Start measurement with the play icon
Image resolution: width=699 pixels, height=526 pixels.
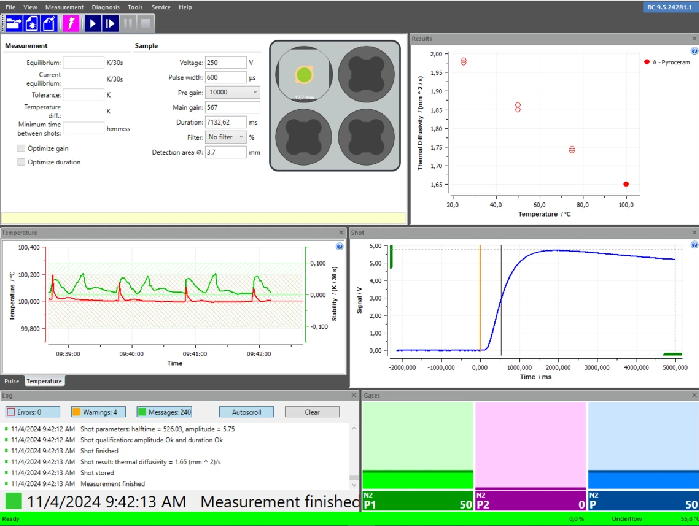pos(92,23)
